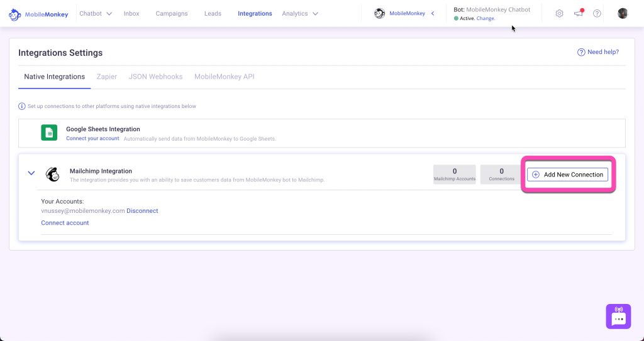Expand the Chatbot dropdown menu
644x341 pixels.
point(96,14)
